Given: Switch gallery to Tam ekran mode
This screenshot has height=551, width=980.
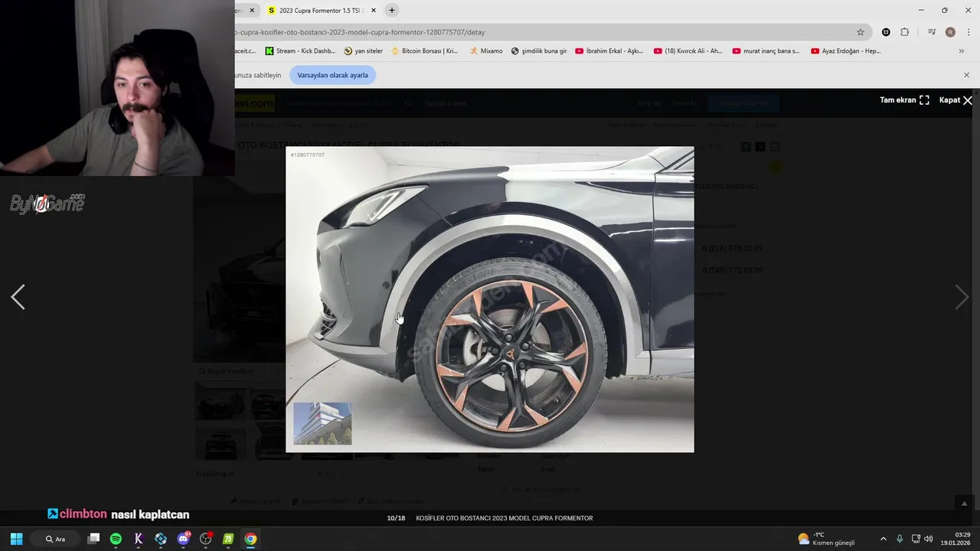Looking at the screenshot, I should tap(904, 100).
